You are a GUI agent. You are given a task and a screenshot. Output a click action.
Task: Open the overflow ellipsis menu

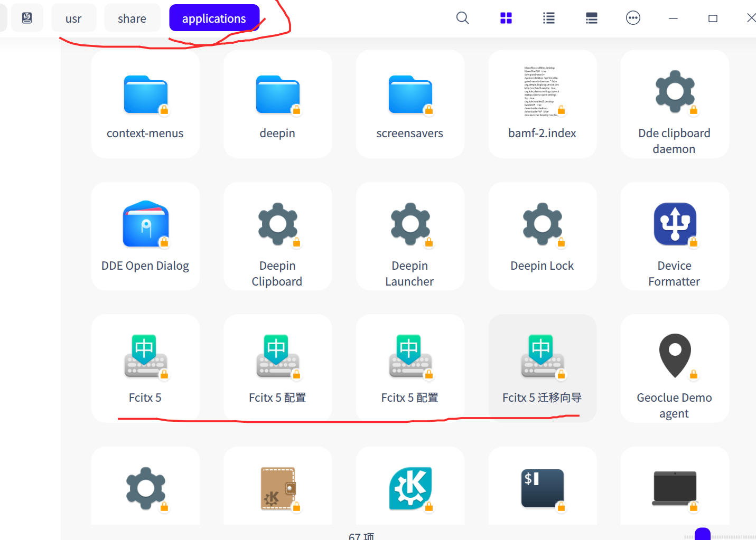tap(633, 17)
